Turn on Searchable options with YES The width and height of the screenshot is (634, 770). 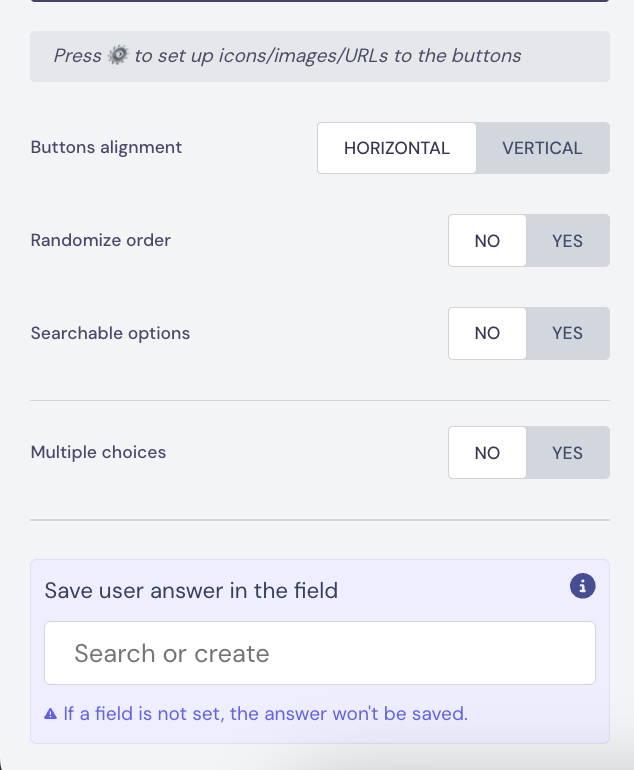point(567,333)
